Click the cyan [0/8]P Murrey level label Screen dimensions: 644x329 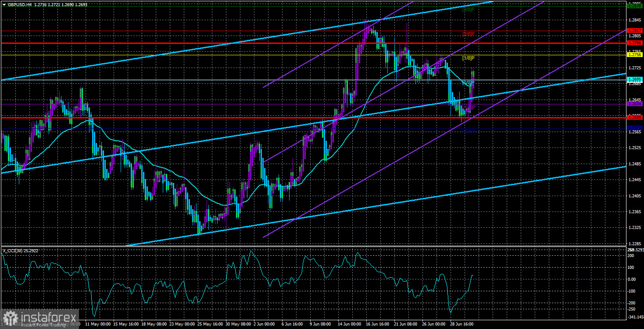[x=468, y=82]
